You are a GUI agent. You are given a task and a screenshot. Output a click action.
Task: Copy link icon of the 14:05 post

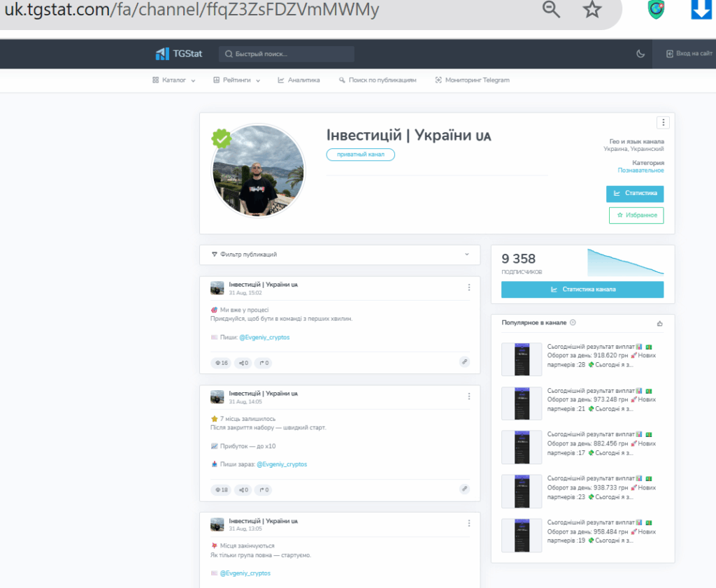pos(464,489)
